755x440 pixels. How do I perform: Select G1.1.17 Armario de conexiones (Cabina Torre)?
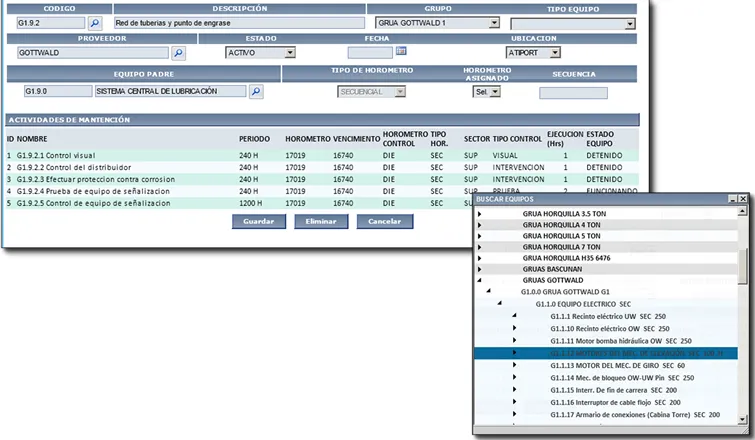[635, 414]
